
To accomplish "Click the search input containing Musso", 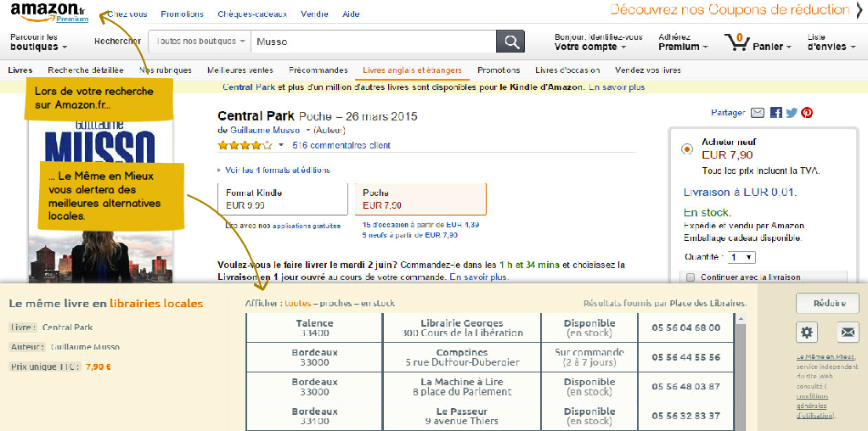I will [x=374, y=42].
